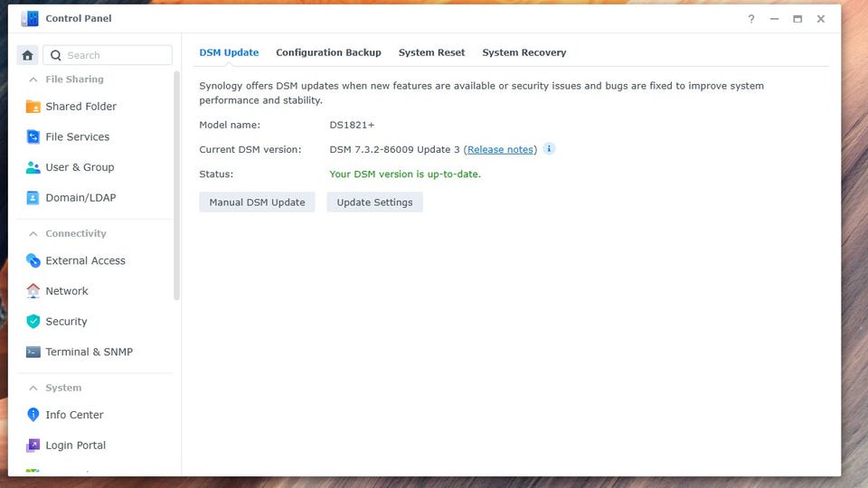Click the search magnifier icon
868x488 pixels.
click(56, 55)
